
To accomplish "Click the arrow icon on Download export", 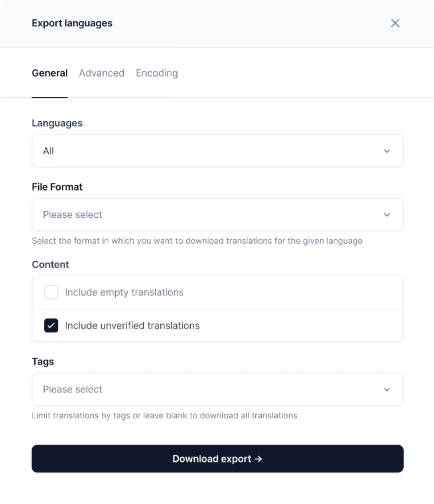I will 258,459.
